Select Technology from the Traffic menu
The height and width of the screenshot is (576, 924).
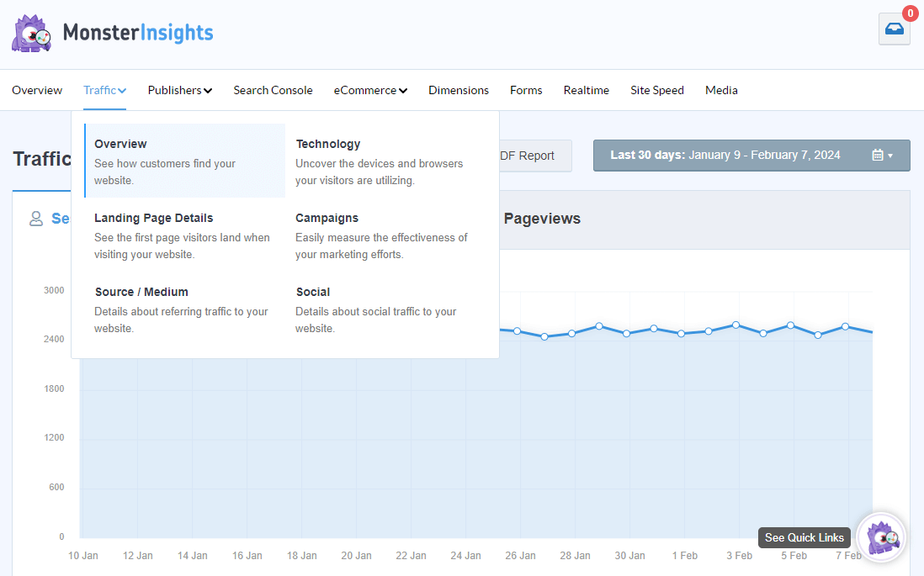coord(328,144)
